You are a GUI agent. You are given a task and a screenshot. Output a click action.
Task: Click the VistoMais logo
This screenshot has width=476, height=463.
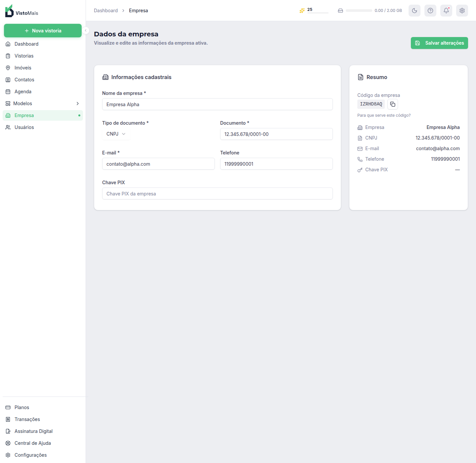22,11
